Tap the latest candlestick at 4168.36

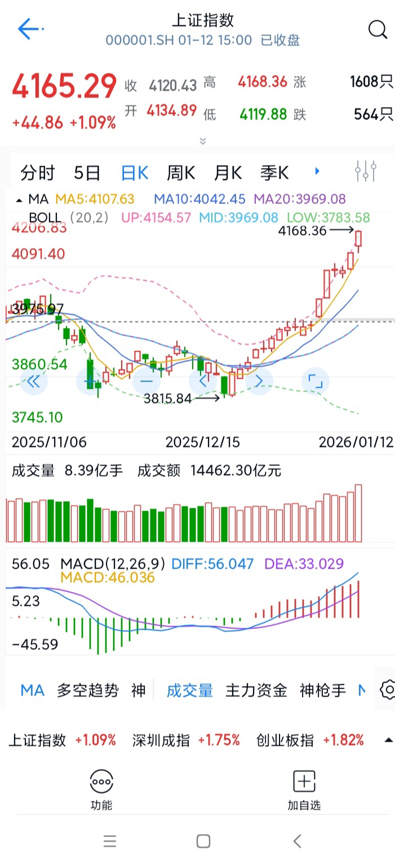tap(359, 240)
